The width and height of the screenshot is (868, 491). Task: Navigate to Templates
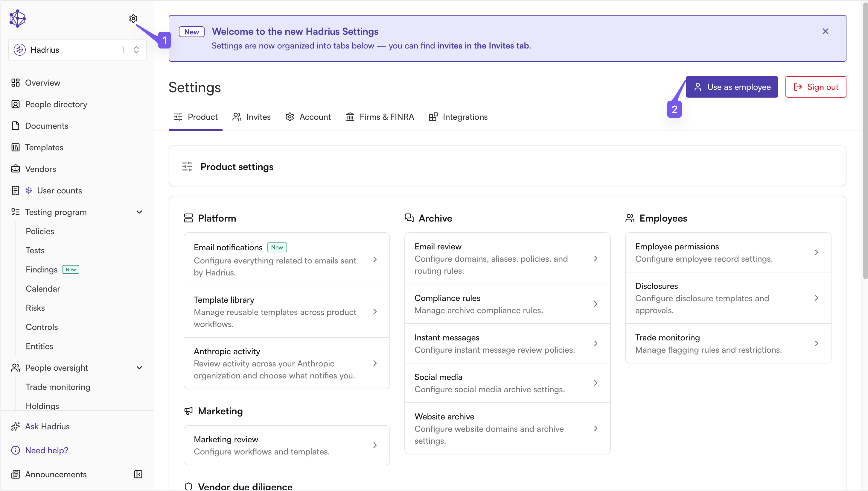pyautogui.click(x=77, y=147)
